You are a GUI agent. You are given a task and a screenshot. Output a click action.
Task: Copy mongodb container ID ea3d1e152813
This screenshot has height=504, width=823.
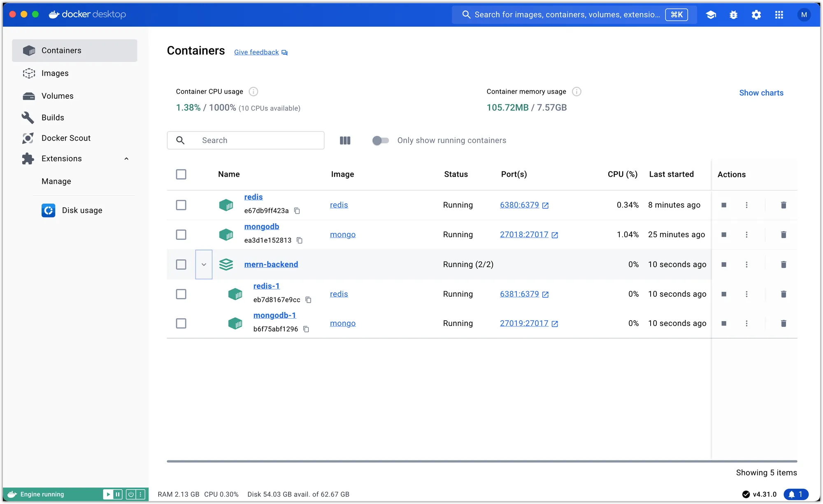click(x=300, y=240)
